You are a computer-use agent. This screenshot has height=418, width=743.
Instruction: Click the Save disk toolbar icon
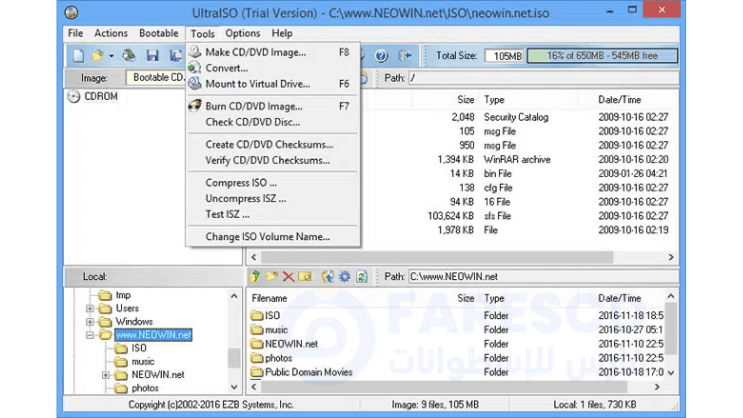point(152,56)
